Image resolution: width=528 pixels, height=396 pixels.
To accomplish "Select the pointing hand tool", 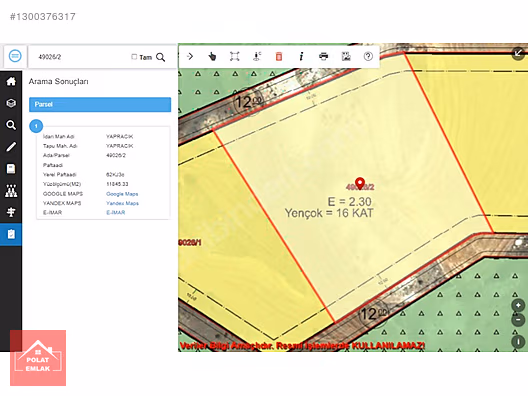I will click(212, 56).
